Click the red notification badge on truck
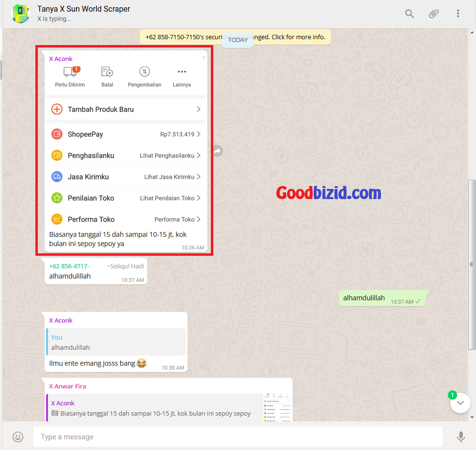The height and width of the screenshot is (450, 476). coord(76,69)
